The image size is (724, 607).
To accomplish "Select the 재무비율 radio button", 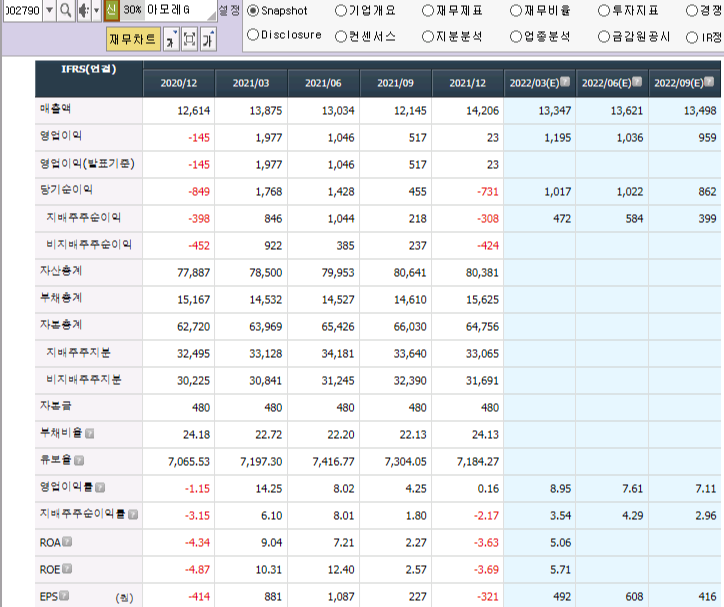I will pyautogui.click(x=516, y=10).
